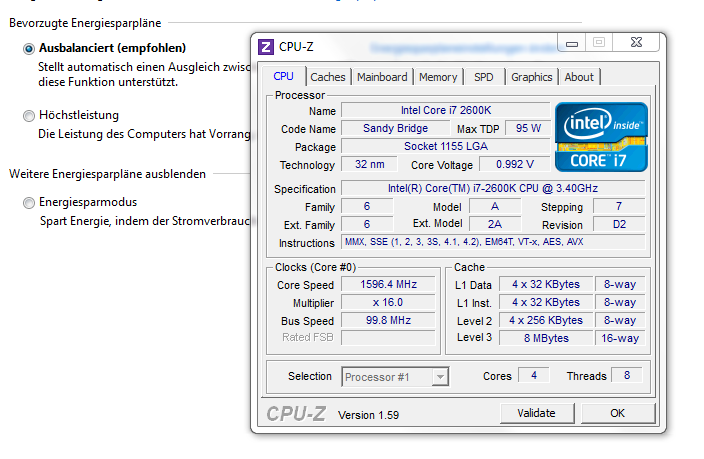Switch to the SPD tab

(x=484, y=77)
